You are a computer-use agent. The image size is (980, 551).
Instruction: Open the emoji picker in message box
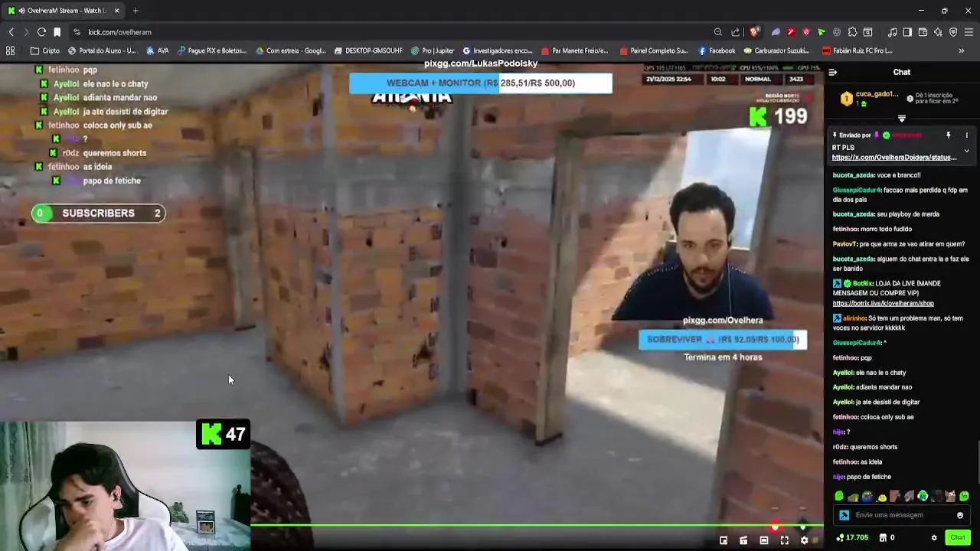(x=960, y=515)
